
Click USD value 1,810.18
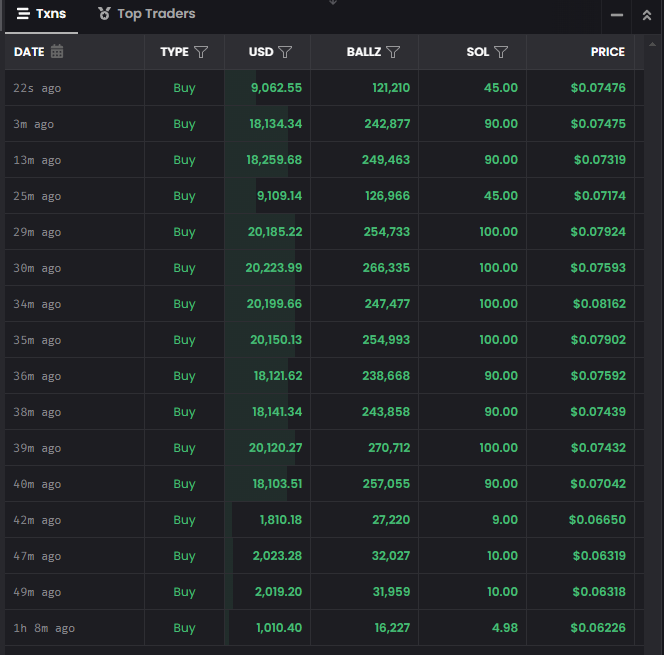281,520
